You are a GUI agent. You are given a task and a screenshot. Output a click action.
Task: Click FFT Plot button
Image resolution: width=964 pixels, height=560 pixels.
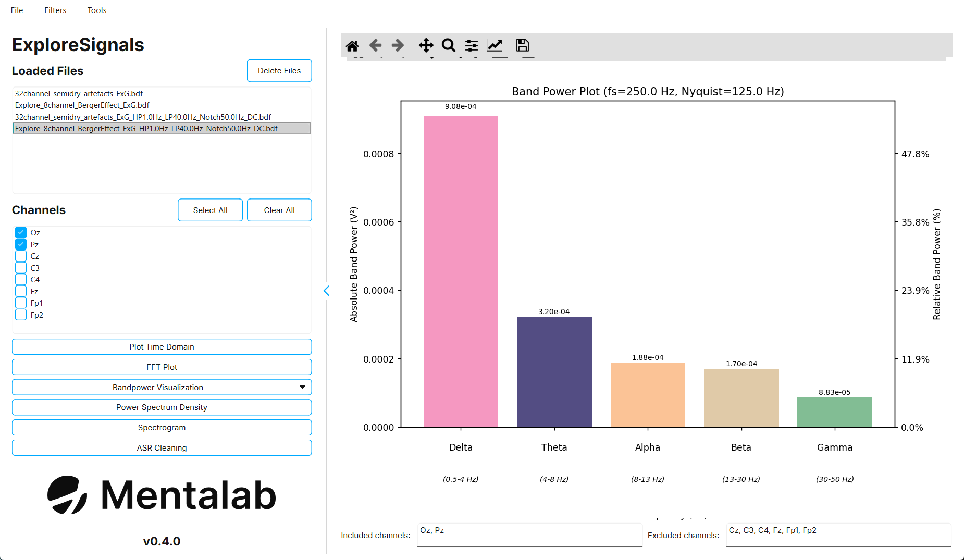[x=162, y=367]
